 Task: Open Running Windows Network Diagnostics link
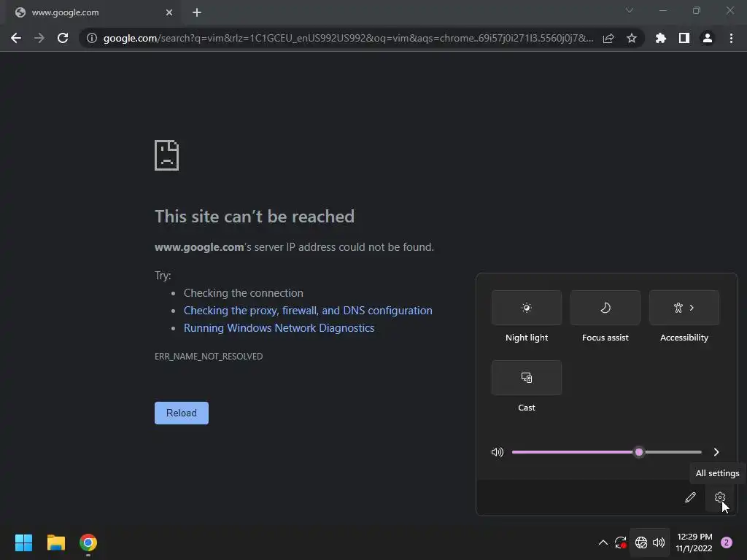[x=279, y=328]
